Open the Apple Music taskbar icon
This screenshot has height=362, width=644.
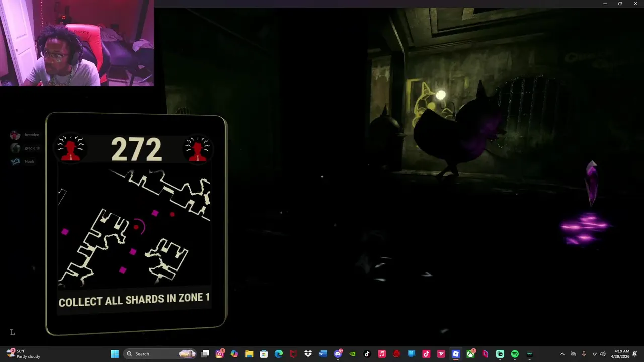(382, 354)
